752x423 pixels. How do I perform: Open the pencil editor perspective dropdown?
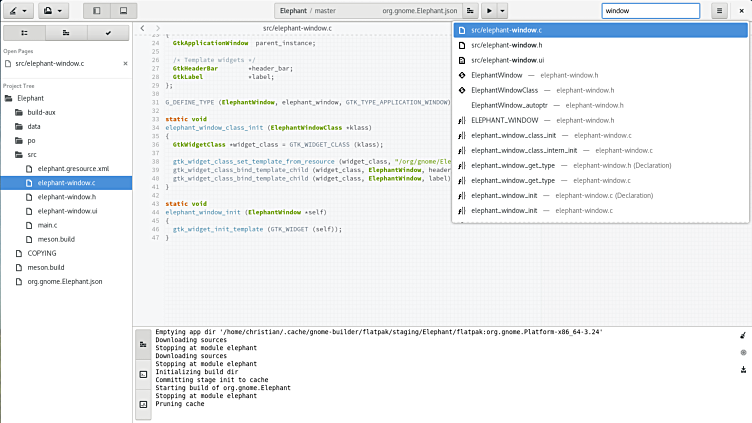[20, 10]
